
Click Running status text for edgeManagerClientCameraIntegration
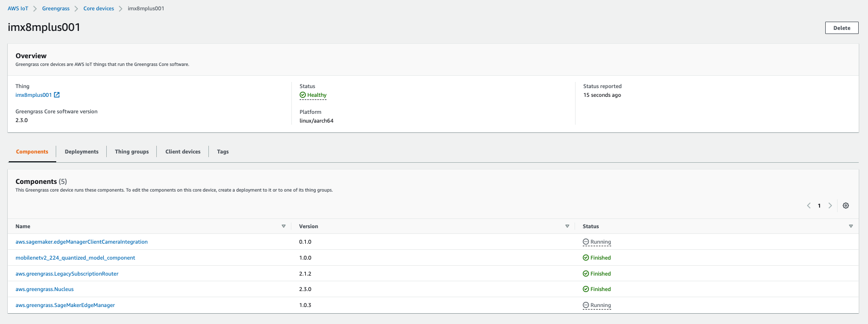[x=601, y=242]
